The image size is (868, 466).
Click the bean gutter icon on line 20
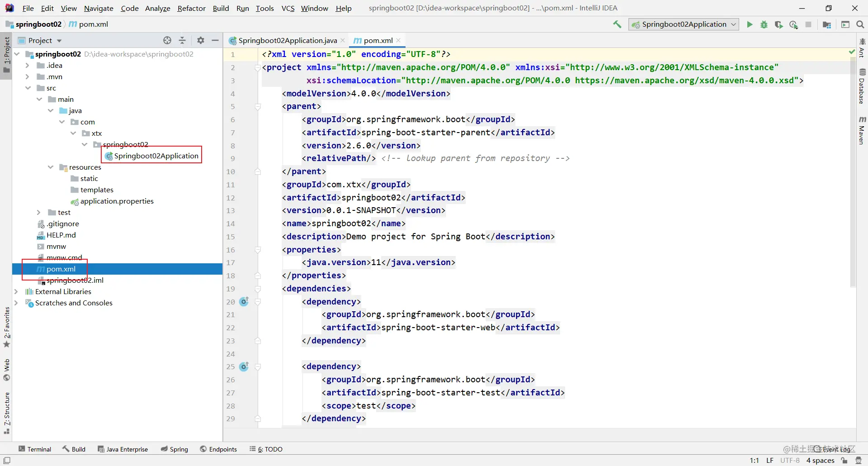click(x=244, y=301)
